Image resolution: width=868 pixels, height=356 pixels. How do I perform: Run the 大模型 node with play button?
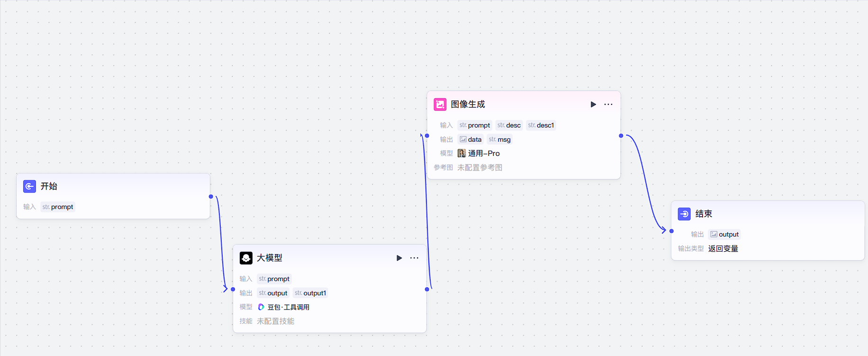click(x=399, y=258)
